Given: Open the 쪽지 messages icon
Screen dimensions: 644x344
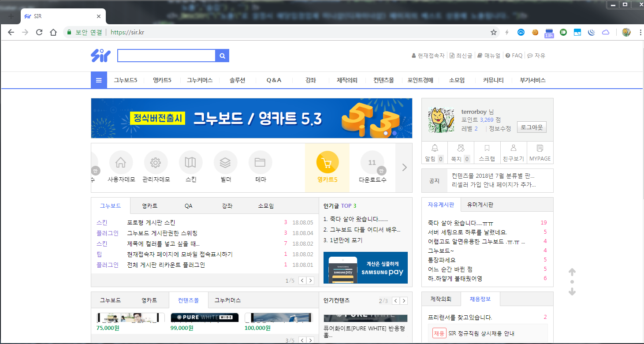Looking at the screenshot, I should click(x=461, y=149).
